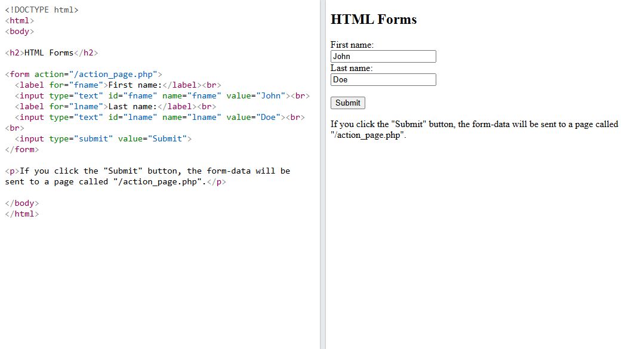The image size is (644, 349).
Task: Click the Last name input containing Doe
Action: pyautogui.click(x=383, y=79)
